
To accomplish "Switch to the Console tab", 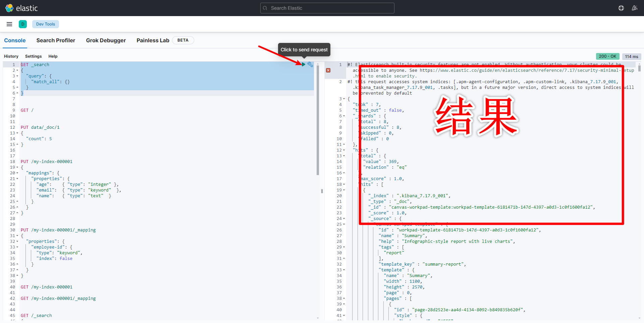I will click(x=15, y=40).
